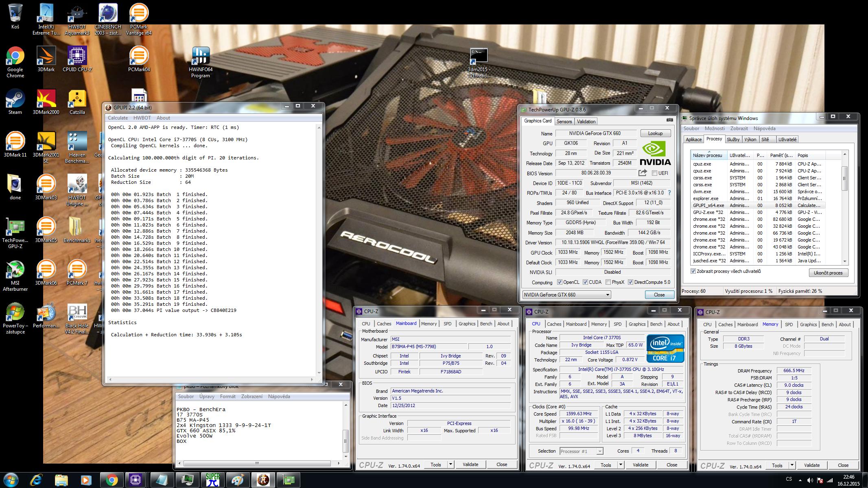
Task: Click the CS language indicator in taskbar
Action: [789, 479]
